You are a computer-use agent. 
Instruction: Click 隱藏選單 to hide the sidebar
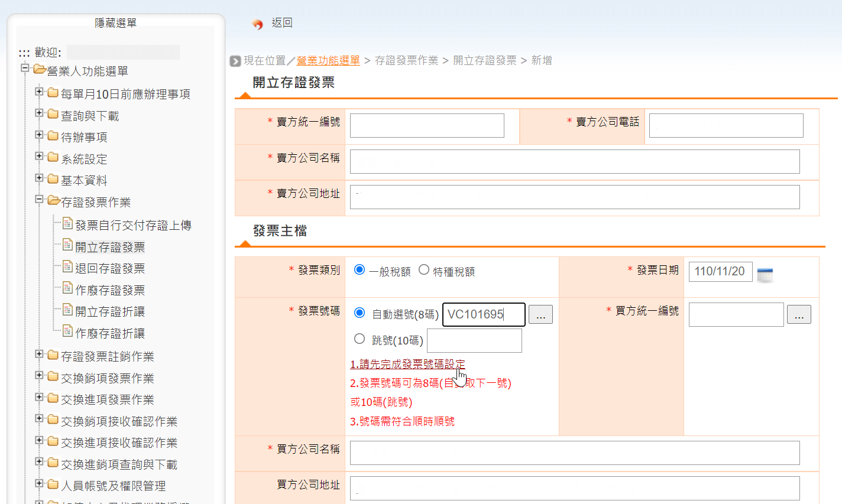(116, 22)
